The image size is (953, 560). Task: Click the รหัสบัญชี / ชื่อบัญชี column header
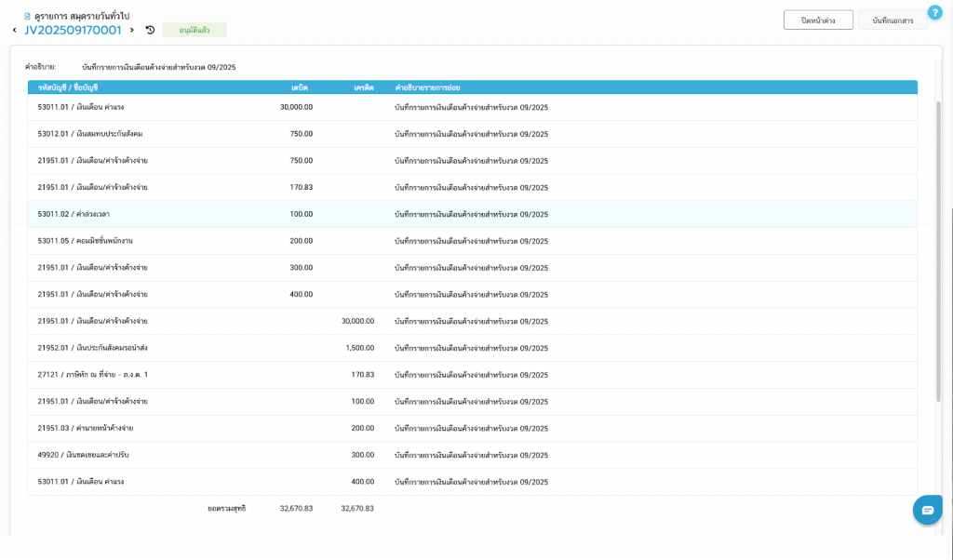tap(68, 87)
